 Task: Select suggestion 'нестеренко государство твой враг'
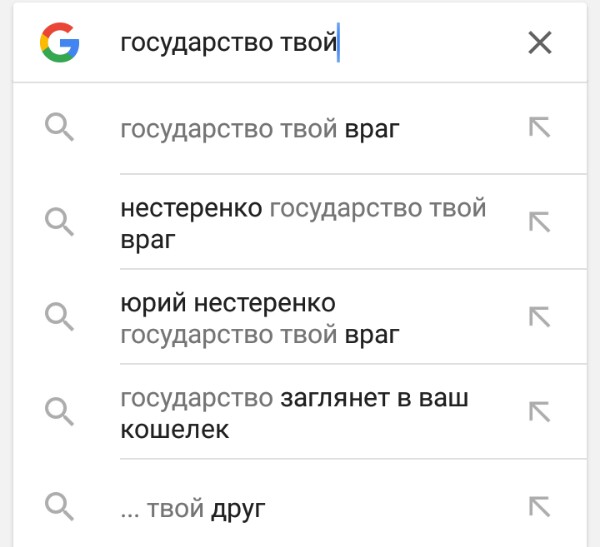point(302,222)
